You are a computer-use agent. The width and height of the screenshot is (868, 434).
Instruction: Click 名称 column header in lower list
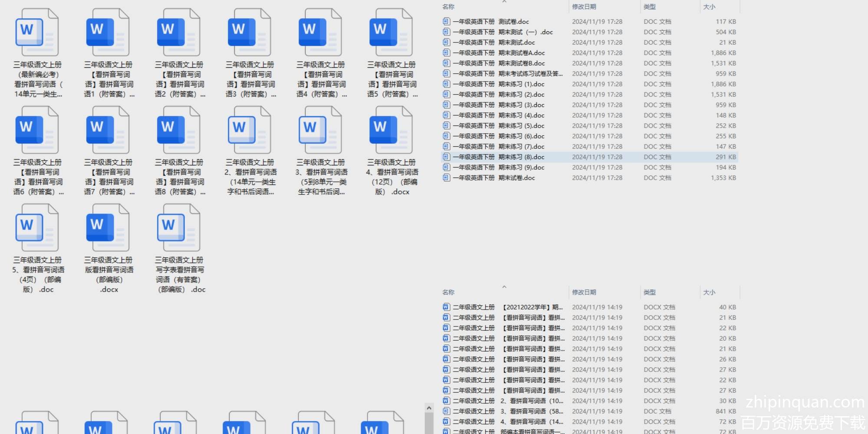448,293
